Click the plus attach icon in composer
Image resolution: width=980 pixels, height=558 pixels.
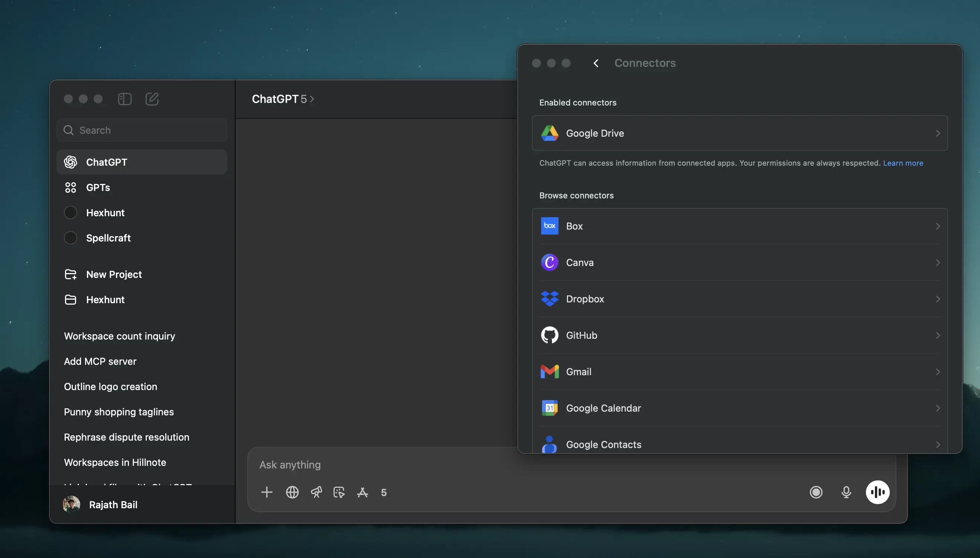267,492
